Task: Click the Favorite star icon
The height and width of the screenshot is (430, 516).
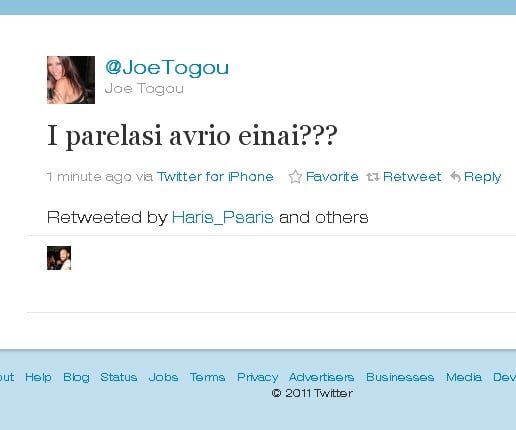Action: click(x=295, y=177)
